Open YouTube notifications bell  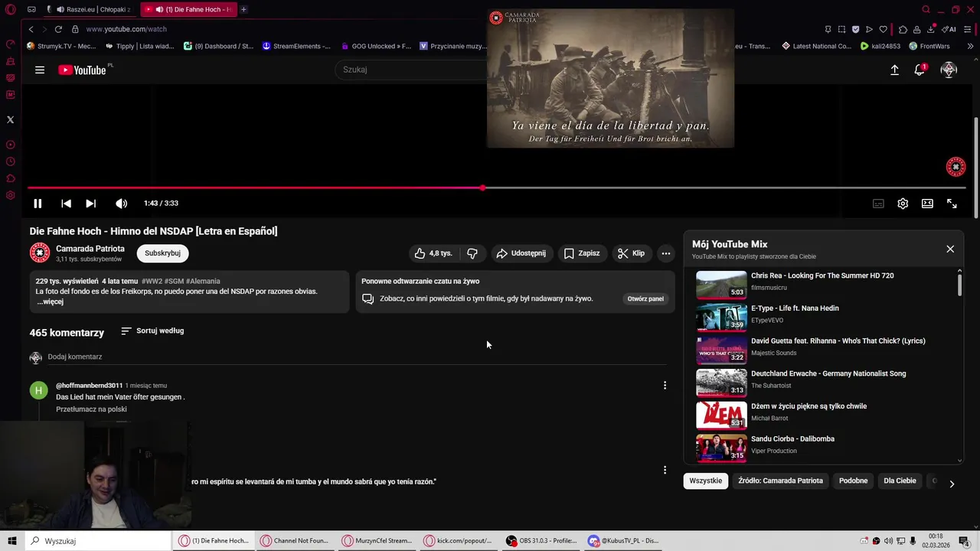pos(920,70)
